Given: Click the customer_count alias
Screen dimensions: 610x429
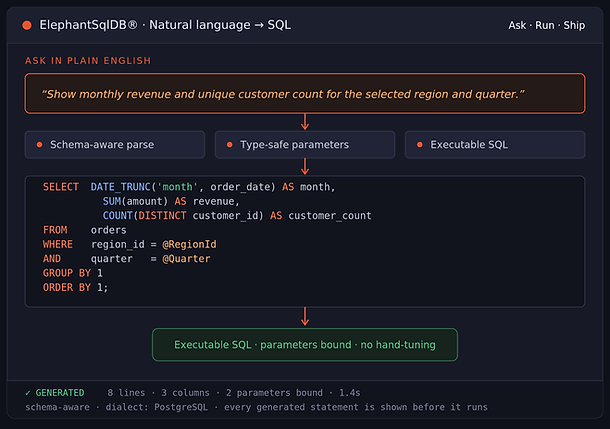Looking at the screenshot, I should click(330, 216).
